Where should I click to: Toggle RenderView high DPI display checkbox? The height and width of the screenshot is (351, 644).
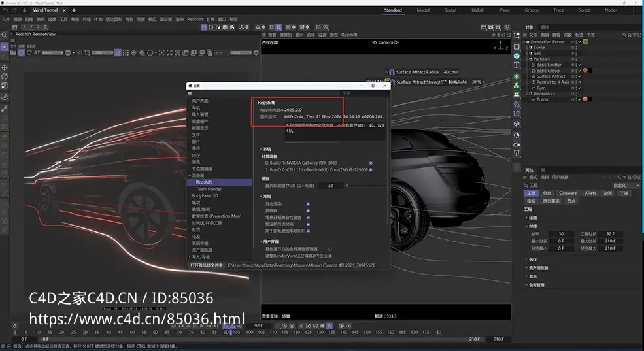pyautogui.click(x=330, y=256)
